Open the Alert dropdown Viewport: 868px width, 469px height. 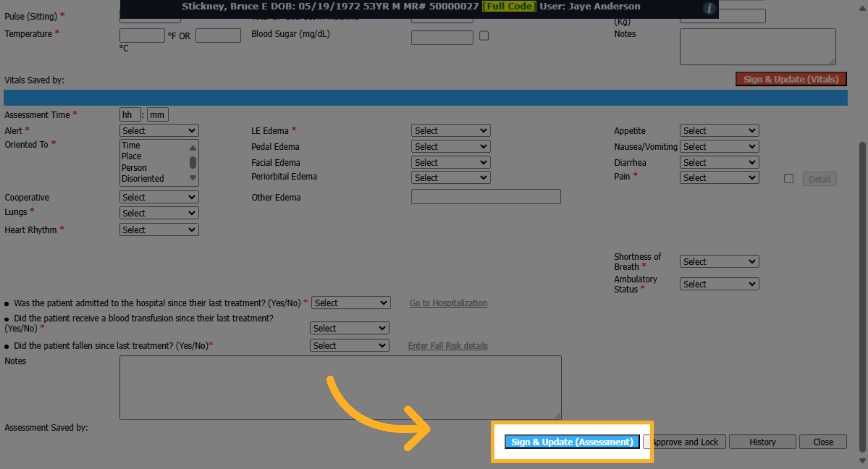[x=159, y=131]
